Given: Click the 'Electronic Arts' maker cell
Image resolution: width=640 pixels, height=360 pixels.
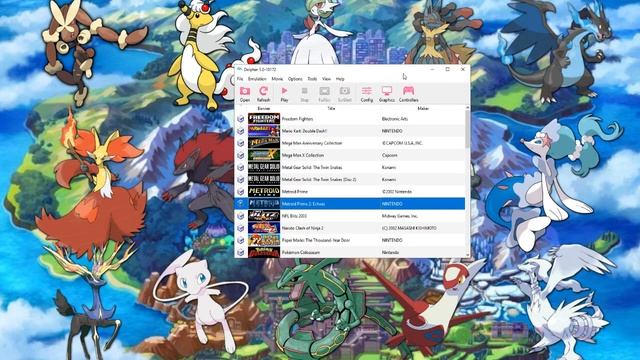Looking at the screenshot, I should point(395,119).
